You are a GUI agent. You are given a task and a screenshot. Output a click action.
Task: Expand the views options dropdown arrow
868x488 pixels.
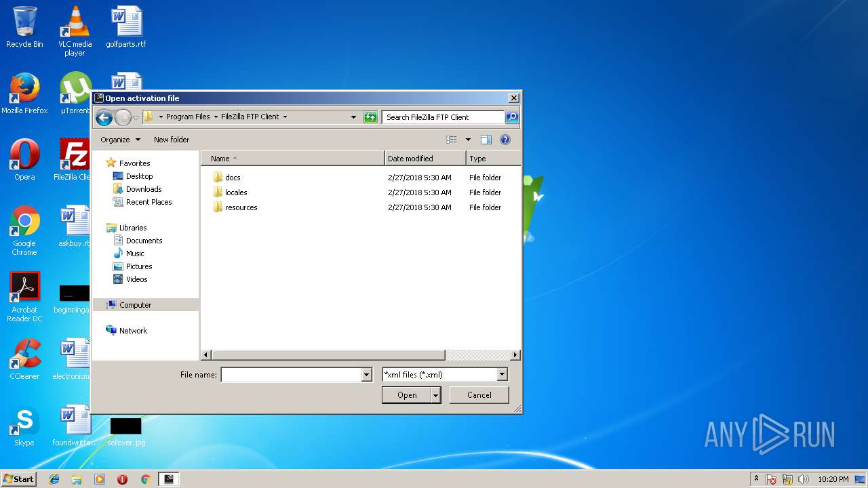(x=468, y=140)
